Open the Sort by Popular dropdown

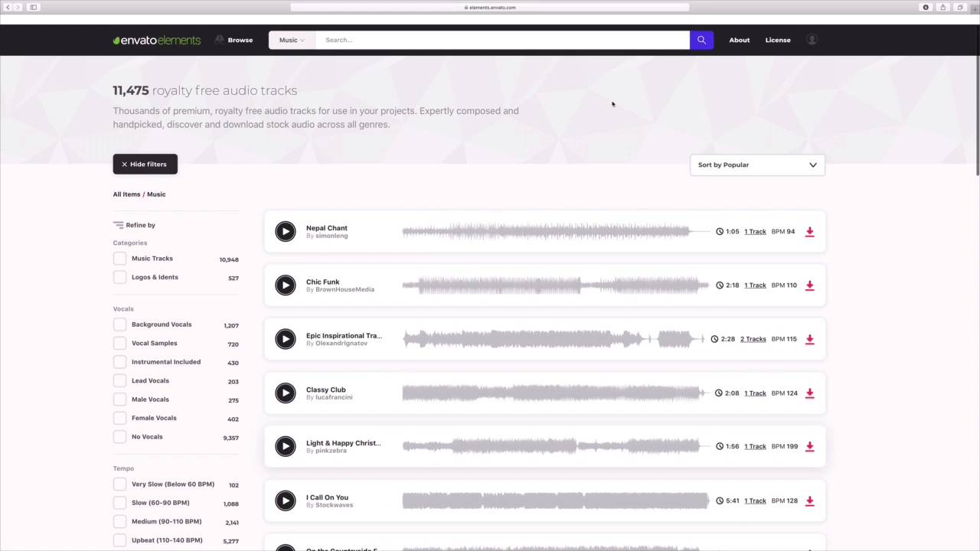click(x=757, y=165)
